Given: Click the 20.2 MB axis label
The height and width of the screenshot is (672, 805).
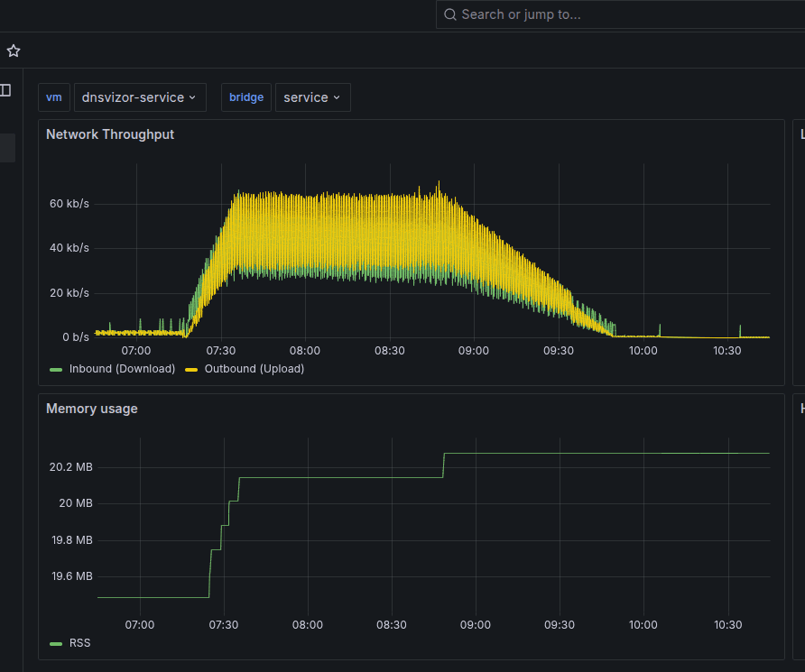Looking at the screenshot, I should pyautogui.click(x=71, y=467).
